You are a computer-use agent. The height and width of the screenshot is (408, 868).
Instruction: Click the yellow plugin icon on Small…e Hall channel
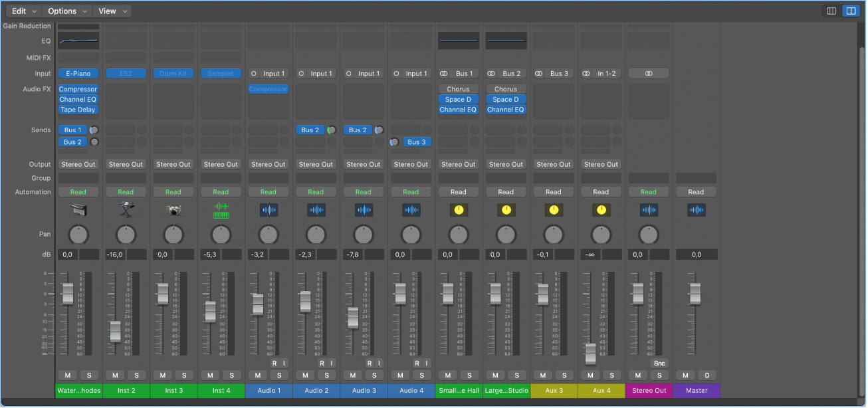(458, 209)
